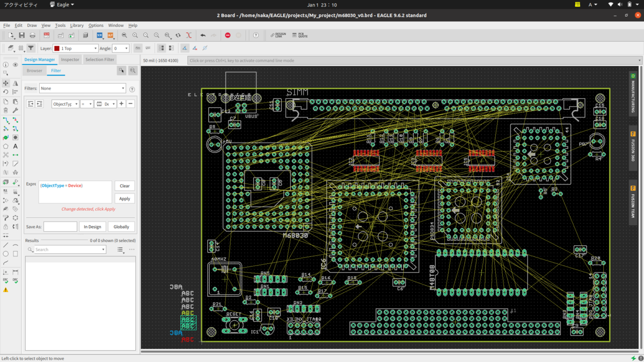Screen dimensions: 644x362
Task: Open the ObjectType filter field dropdown
Action: click(65, 104)
